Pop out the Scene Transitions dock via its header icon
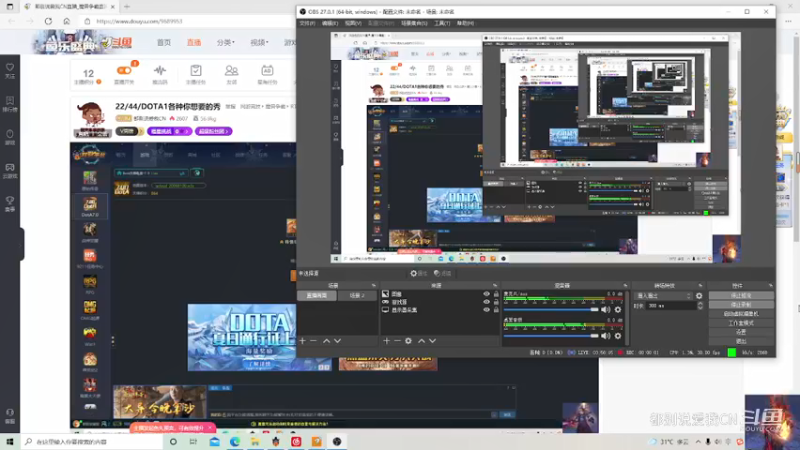This screenshot has height=450, width=800. (x=700, y=286)
